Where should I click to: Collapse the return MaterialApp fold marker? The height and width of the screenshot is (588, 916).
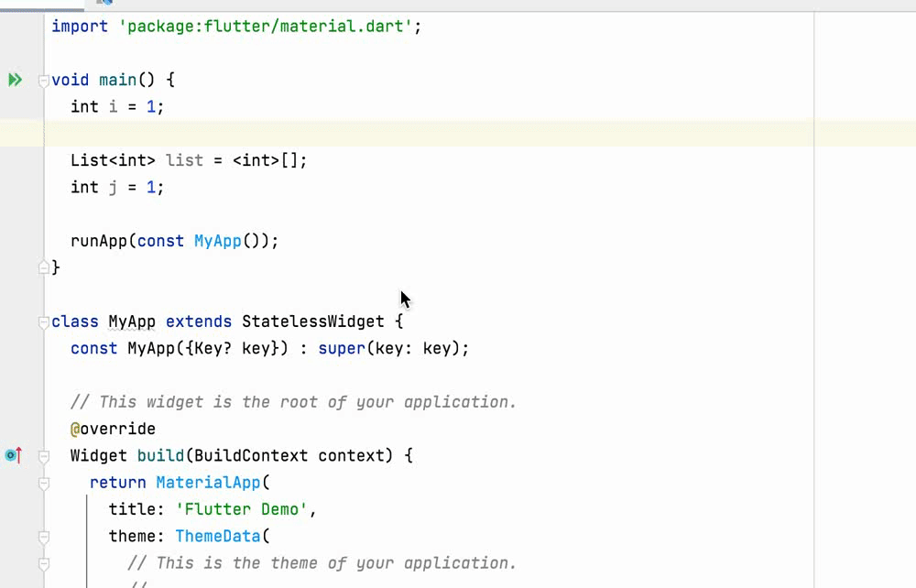(43, 483)
